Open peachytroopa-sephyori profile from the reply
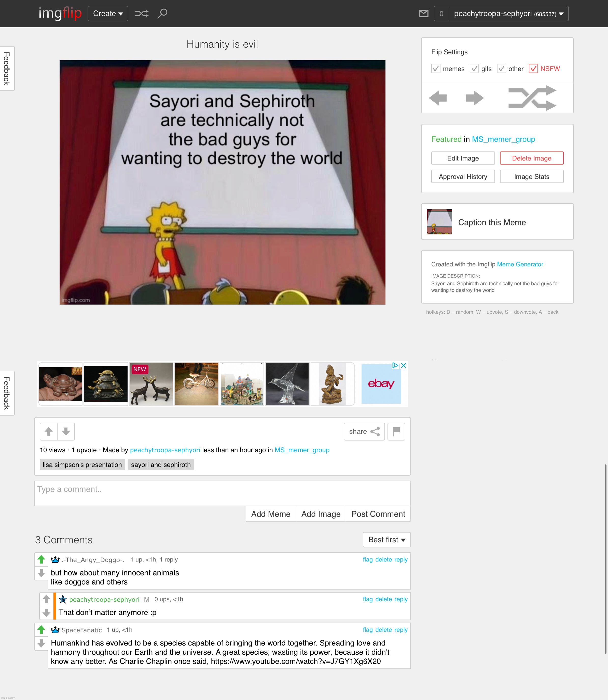Image resolution: width=608 pixels, height=700 pixels. pyautogui.click(x=104, y=600)
